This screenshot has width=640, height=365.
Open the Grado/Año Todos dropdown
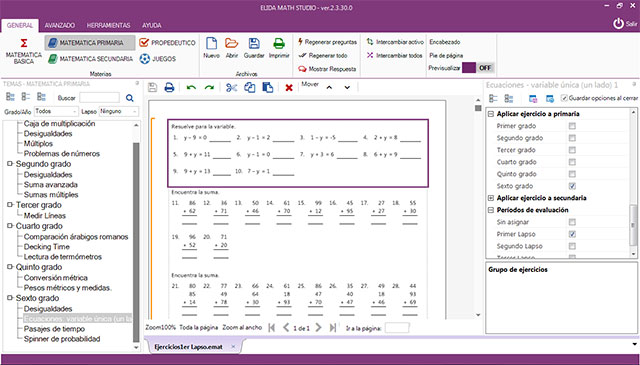point(56,111)
